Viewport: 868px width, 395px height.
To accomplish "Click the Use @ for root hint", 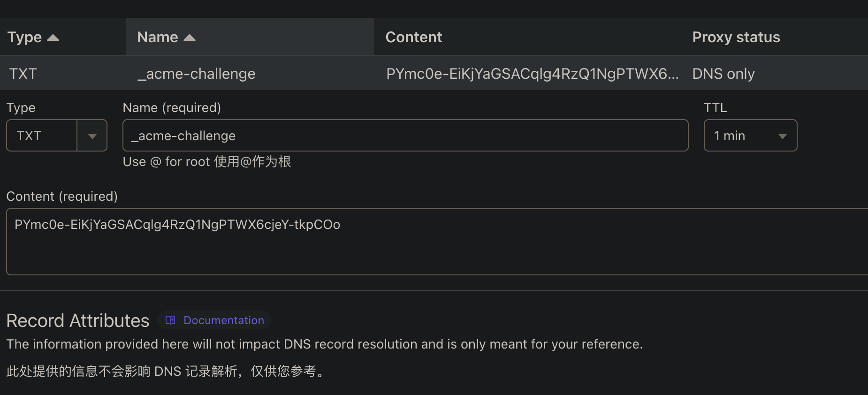I will coord(207,161).
